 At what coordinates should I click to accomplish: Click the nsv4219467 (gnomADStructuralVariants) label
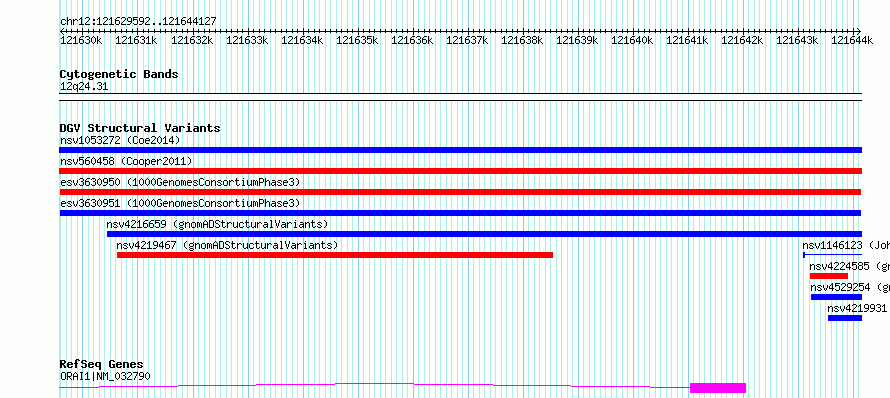coord(227,245)
